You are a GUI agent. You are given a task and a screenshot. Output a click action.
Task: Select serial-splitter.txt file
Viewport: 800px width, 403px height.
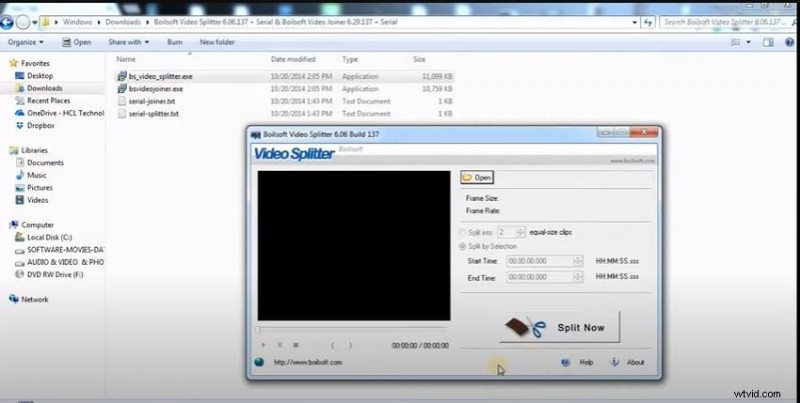(154, 114)
